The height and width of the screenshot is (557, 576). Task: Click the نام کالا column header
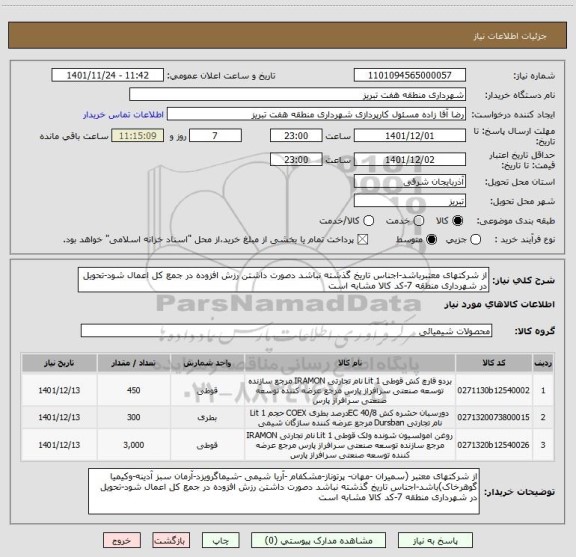tap(350, 363)
